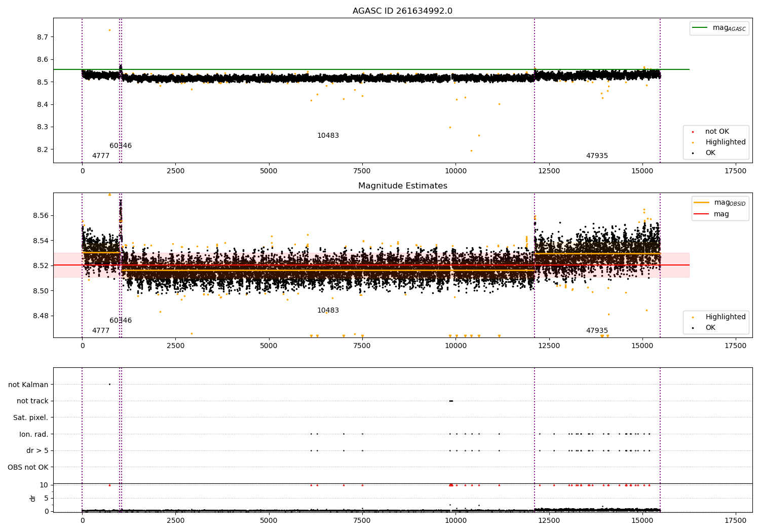Click x-tick '15000' under bottom plot
Image resolution: width=760 pixels, height=532 pixels.
click(x=642, y=520)
